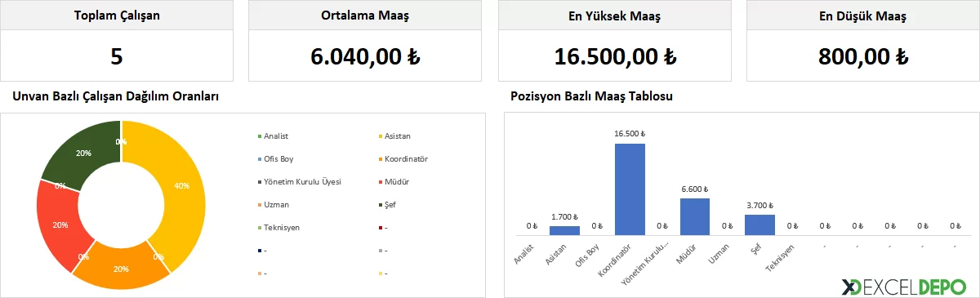Select the Koordinatör legend entry
This screenshot has width=980, height=298.
(403, 158)
